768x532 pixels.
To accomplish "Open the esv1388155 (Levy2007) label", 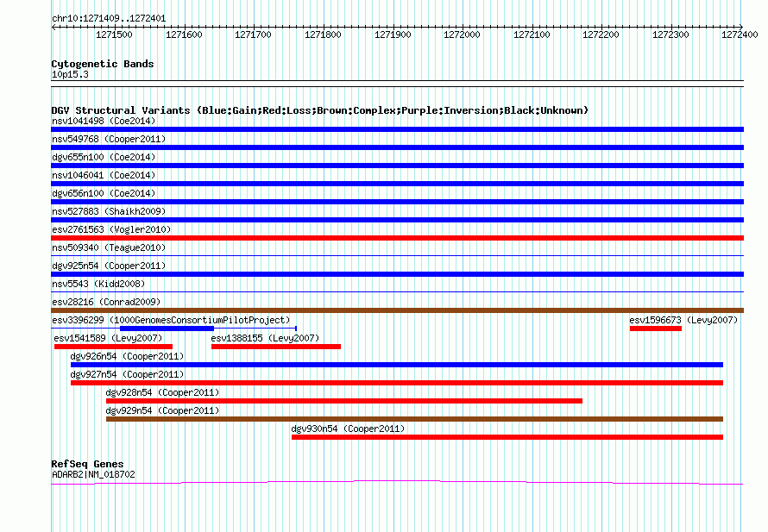I will click(265, 338).
